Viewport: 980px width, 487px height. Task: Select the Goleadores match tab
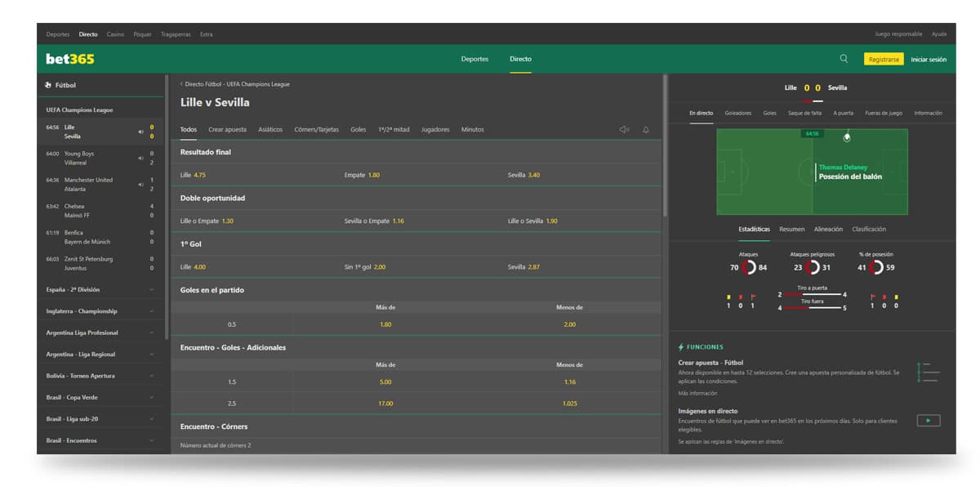[x=738, y=113]
